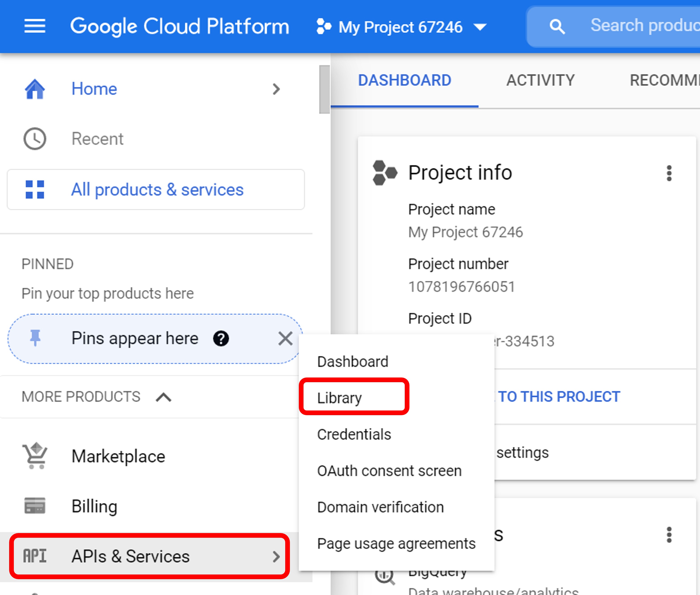
Task: Click the Google Cloud Platform logo
Action: pos(180,27)
